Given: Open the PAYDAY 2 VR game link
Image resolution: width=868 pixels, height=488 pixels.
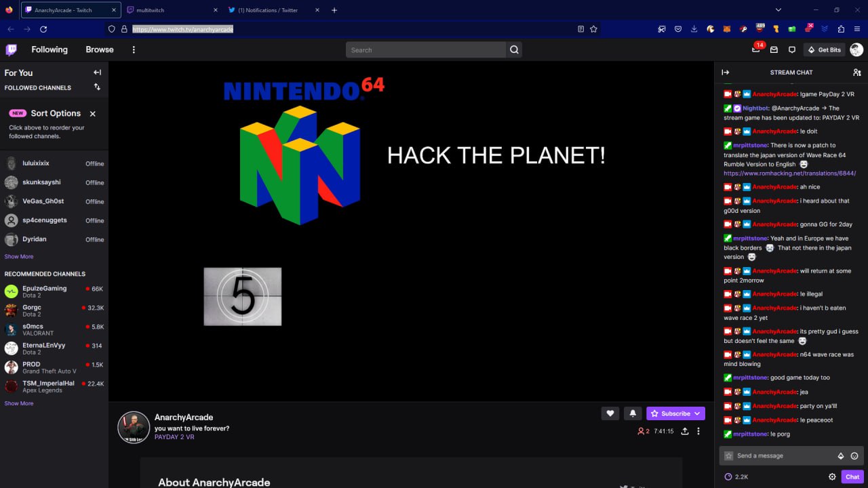Looking at the screenshot, I should pos(174,437).
